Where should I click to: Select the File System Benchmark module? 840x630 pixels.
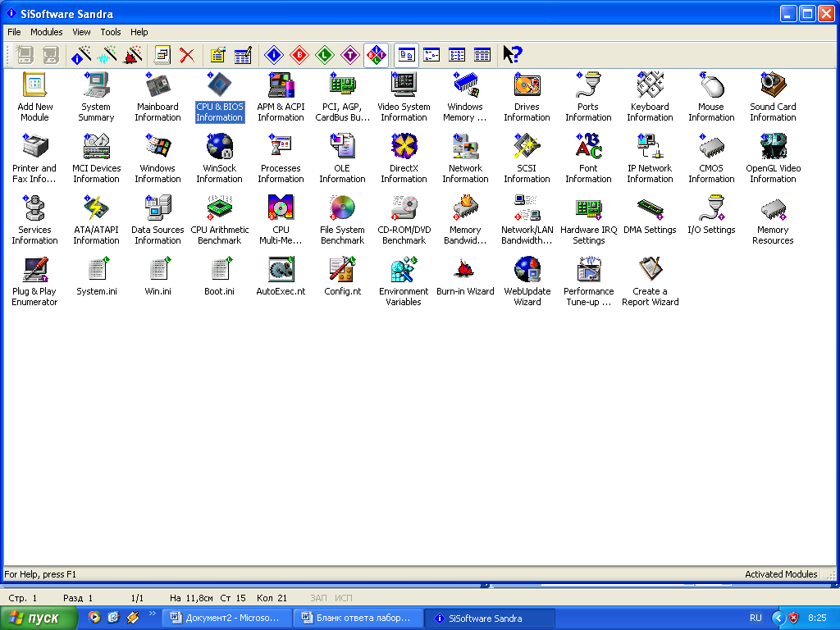tap(342, 220)
